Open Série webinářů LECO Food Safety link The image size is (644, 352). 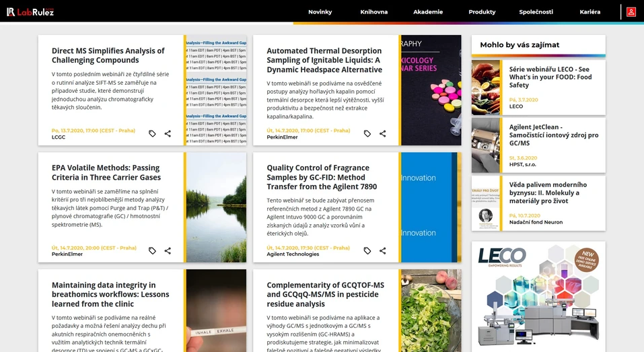point(550,77)
